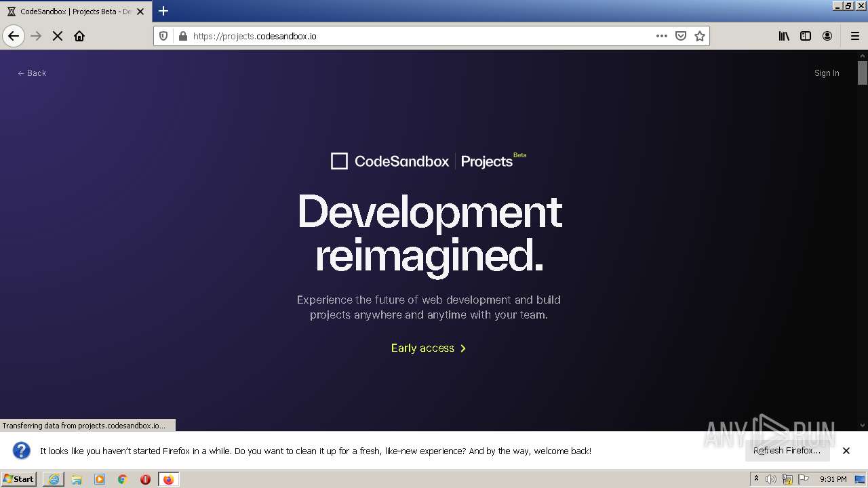Close the CodeSandbox Projects tab
This screenshot has width=868, height=488.
point(140,12)
